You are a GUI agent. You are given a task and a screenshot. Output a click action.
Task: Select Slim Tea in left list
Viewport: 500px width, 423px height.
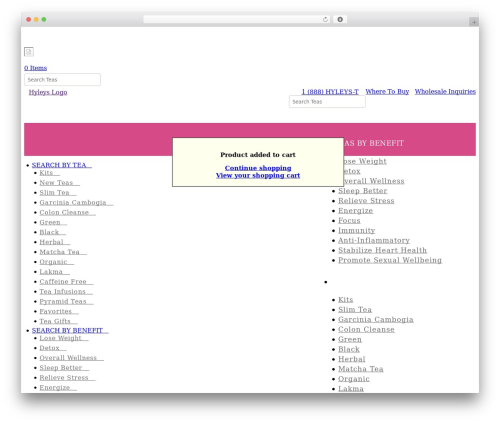tap(58, 193)
